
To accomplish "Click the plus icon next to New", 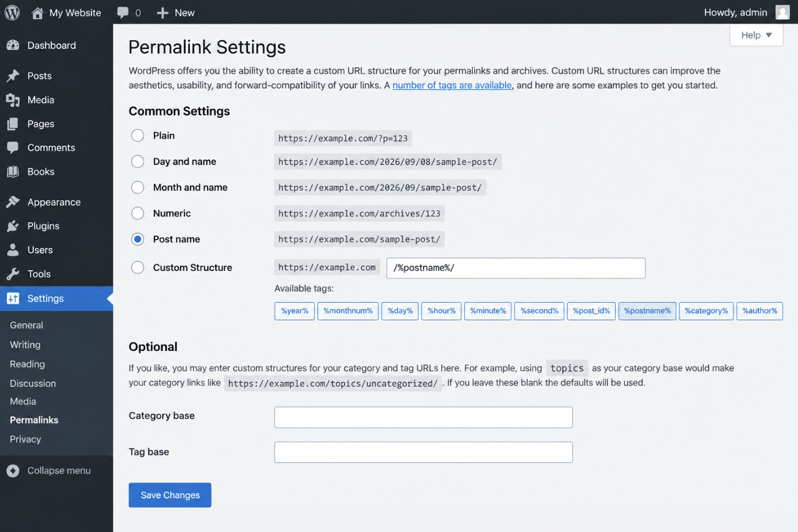I will click(x=162, y=12).
